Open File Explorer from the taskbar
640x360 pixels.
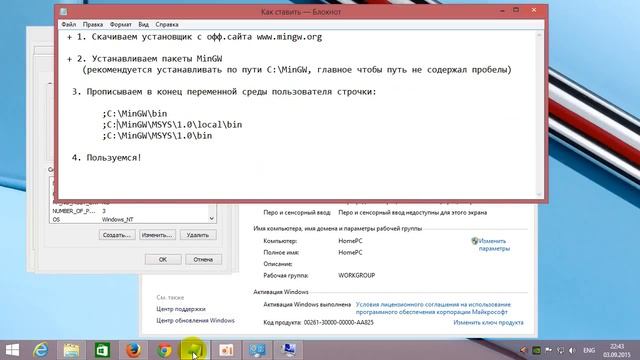(71, 350)
